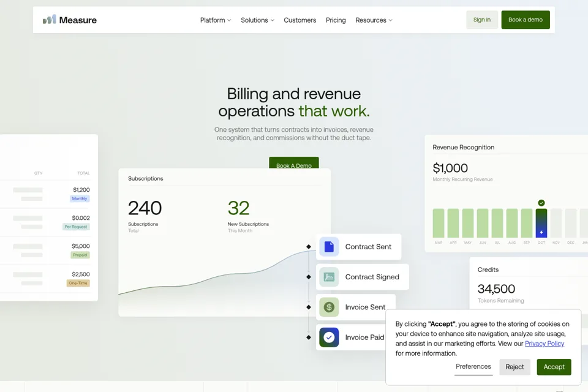The height and width of the screenshot is (392, 588).
Task: Click the 34,500 tokens remaining value
Action: (x=496, y=289)
